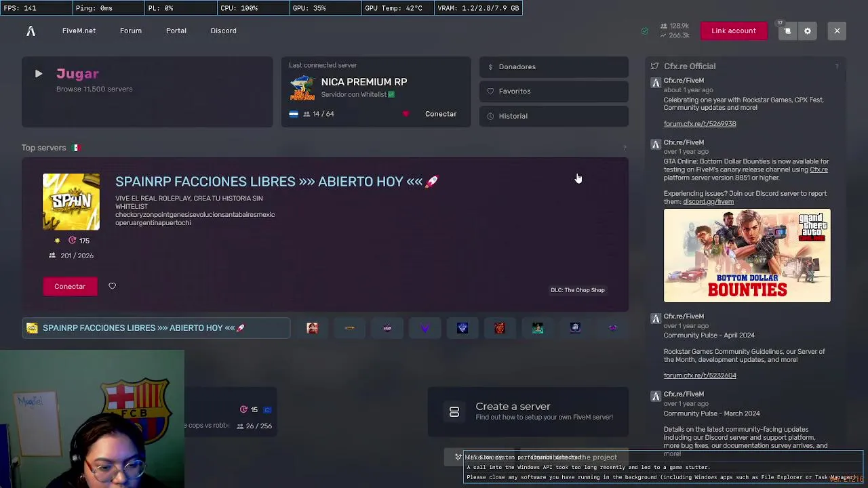The width and height of the screenshot is (868, 488).
Task: Click NICA PREMIUM RP server logo
Action: pyautogui.click(x=302, y=88)
